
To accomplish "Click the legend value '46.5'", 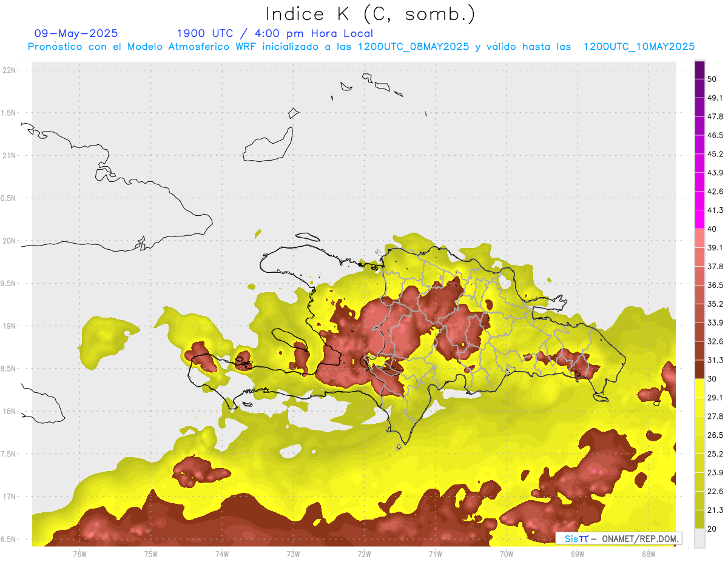I will click(715, 135).
